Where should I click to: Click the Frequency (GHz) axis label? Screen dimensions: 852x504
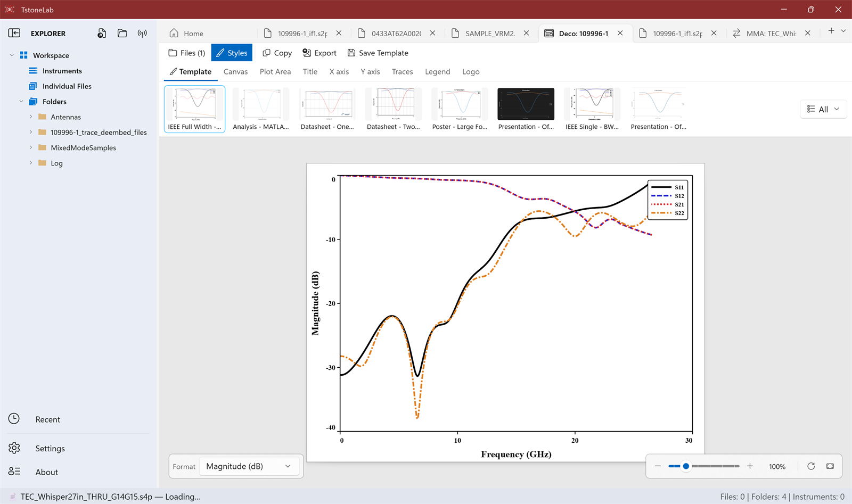516,454
